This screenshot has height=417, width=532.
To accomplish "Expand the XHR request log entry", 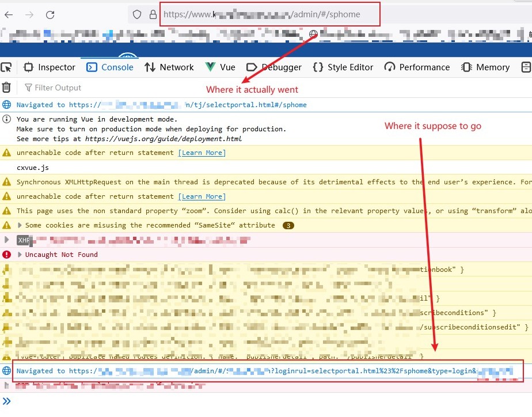I will [6, 240].
